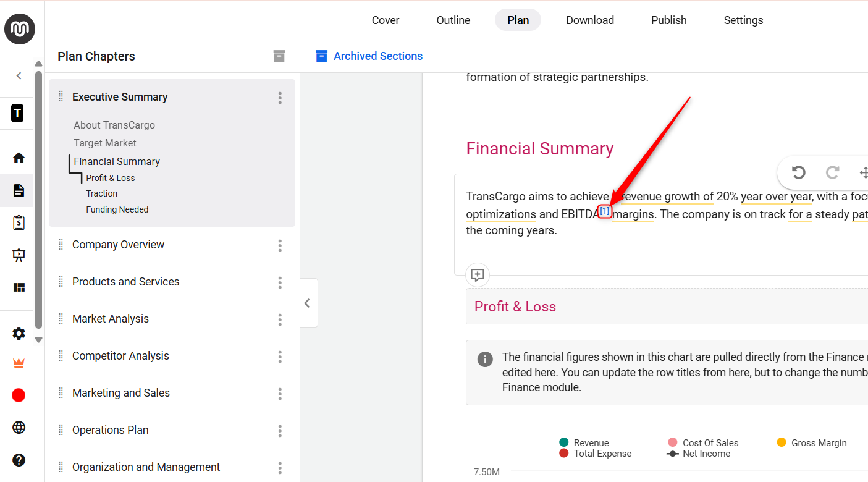Collapse the Plan Chapters panel with the chevron tab
The height and width of the screenshot is (482, 868).
[308, 303]
